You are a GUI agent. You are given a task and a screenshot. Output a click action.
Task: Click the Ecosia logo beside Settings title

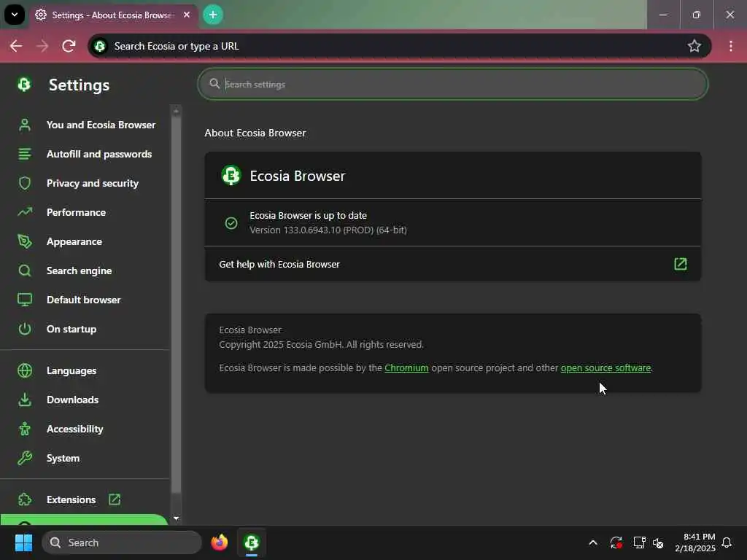[x=24, y=85]
